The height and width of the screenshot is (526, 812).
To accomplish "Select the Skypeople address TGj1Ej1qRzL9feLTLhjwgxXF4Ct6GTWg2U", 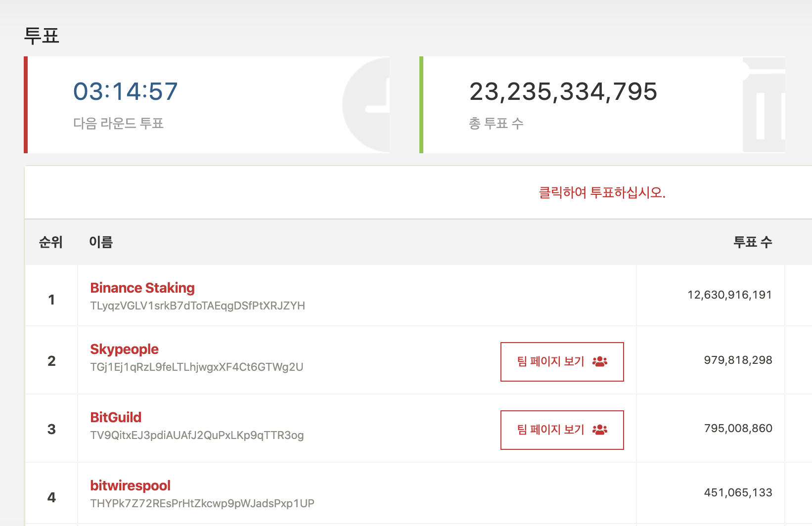I will point(196,367).
